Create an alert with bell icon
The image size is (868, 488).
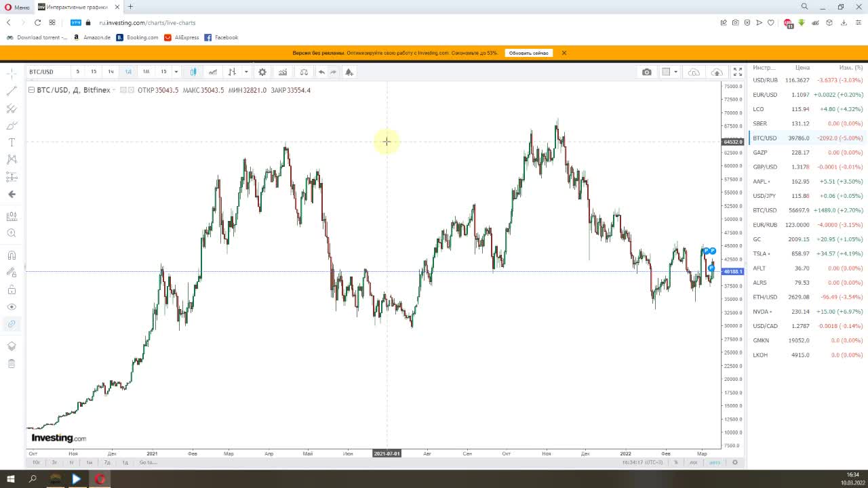(x=349, y=72)
